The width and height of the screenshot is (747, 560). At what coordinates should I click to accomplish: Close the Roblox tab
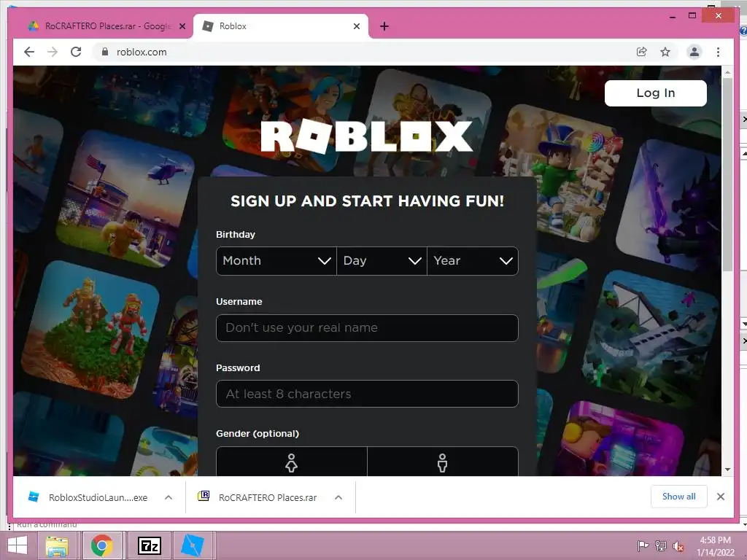356,26
